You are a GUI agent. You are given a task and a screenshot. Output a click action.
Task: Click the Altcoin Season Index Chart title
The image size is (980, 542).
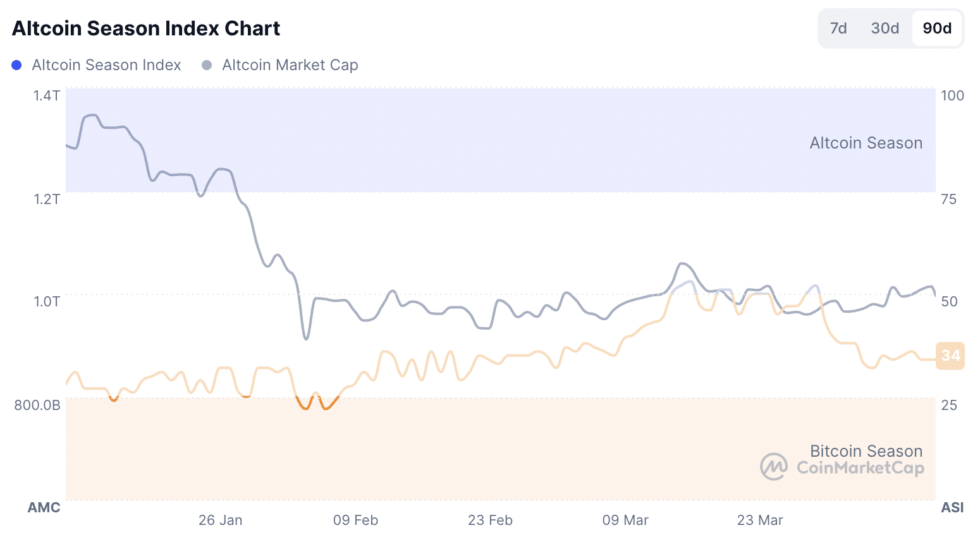click(x=146, y=28)
